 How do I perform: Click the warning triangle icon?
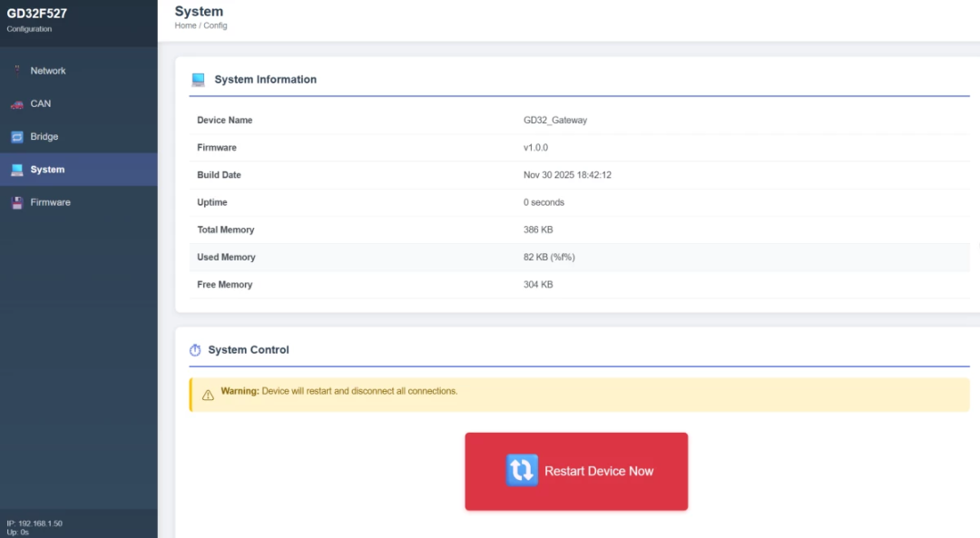tap(208, 395)
